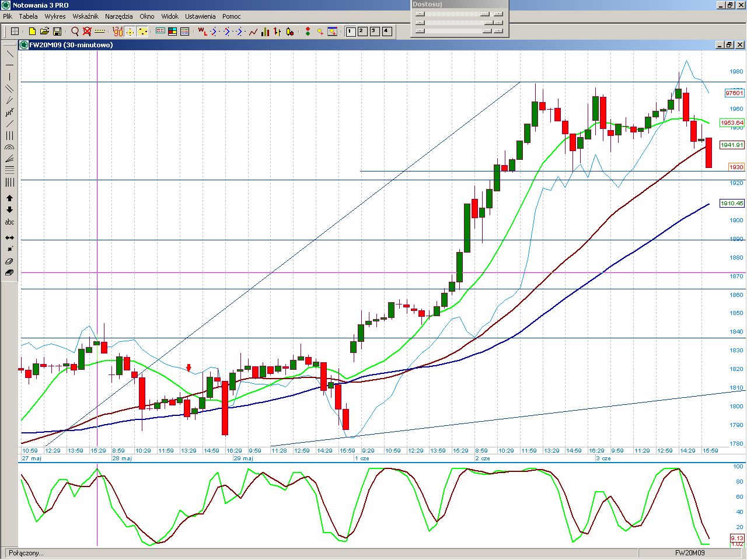Select the vertical time zone lines tool
This screenshot has height=560, width=747.
9,182
